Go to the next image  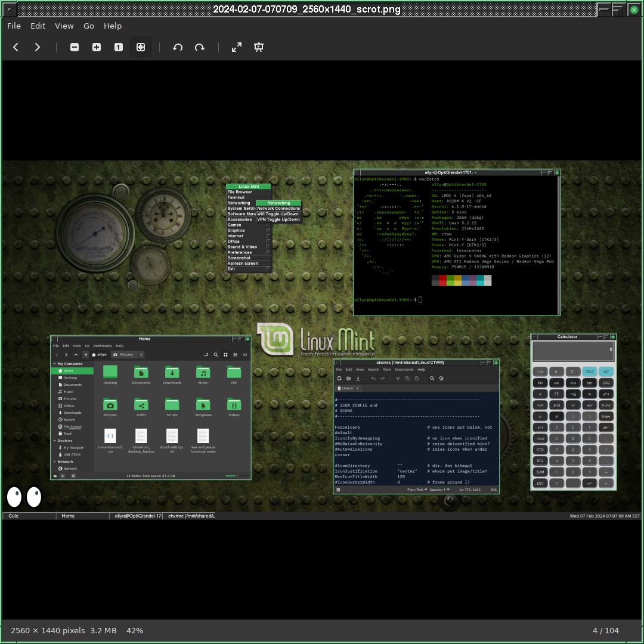pyautogui.click(x=38, y=47)
